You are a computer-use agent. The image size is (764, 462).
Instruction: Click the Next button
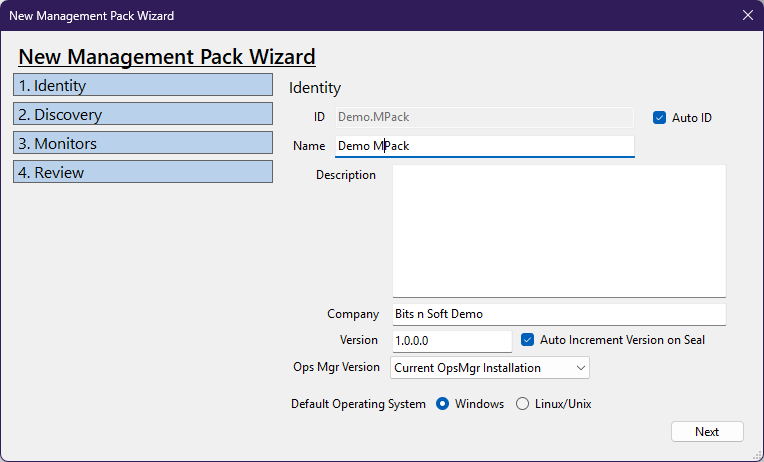point(707,432)
